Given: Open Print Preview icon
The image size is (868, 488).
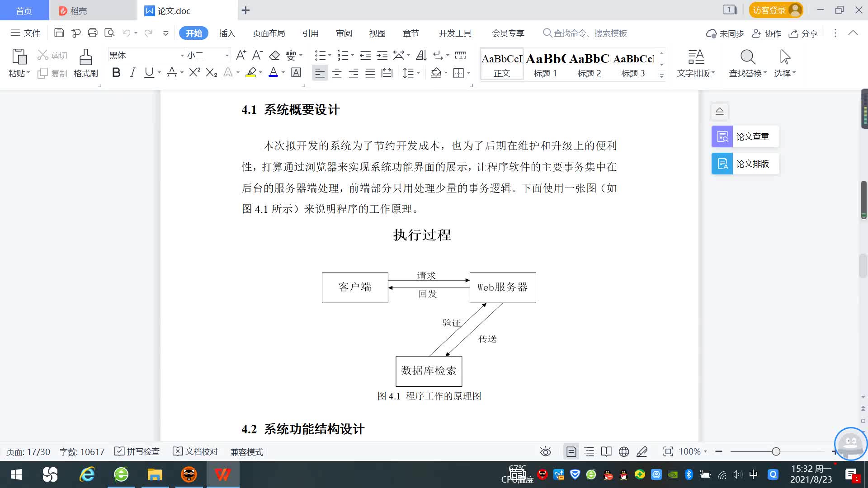Looking at the screenshot, I should [109, 33].
